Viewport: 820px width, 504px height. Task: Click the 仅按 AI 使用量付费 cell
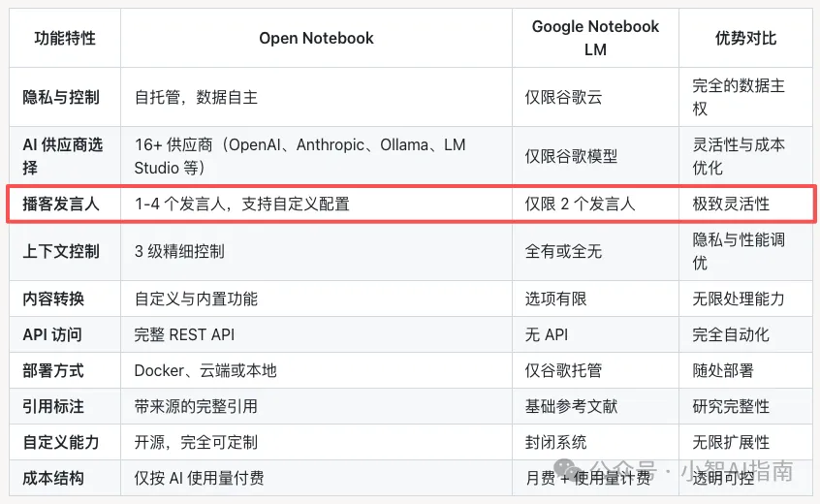pos(199,478)
